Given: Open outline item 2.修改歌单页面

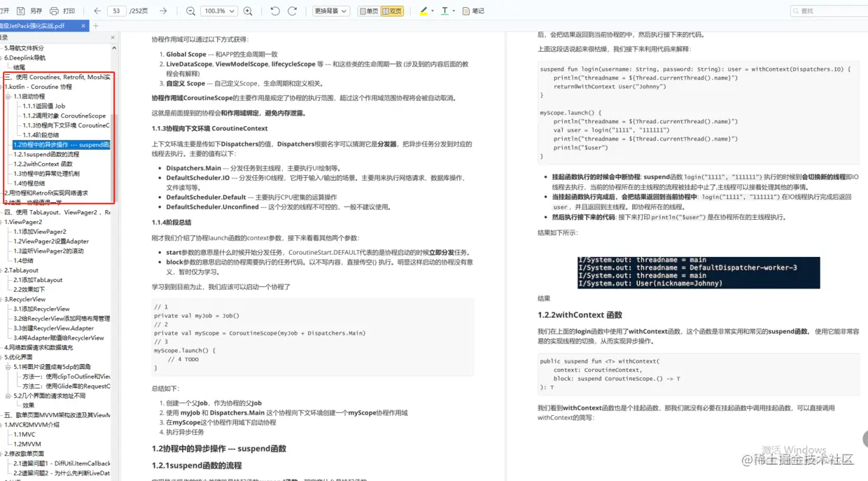Looking at the screenshot, I should 24,454.
